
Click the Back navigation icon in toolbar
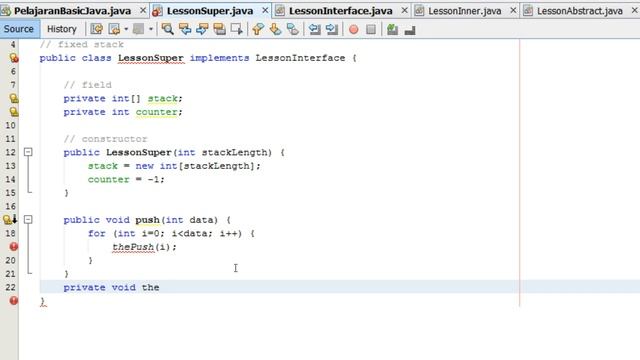(x=114, y=29)
